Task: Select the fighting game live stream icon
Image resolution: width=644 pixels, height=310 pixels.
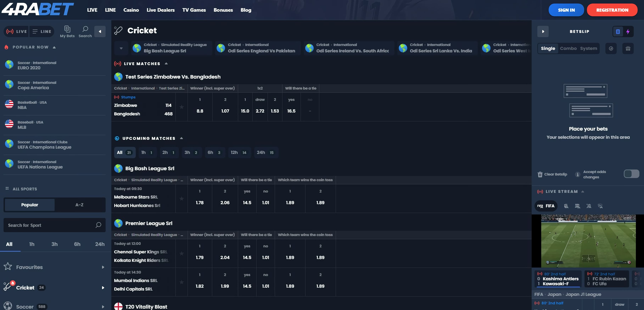Action: (566, 206)
